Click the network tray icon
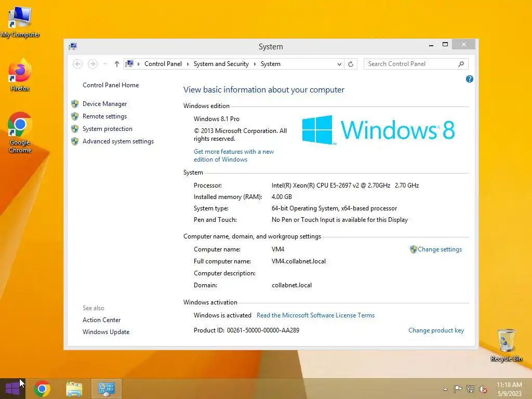 pyautogui.click(x=470, y=389)
